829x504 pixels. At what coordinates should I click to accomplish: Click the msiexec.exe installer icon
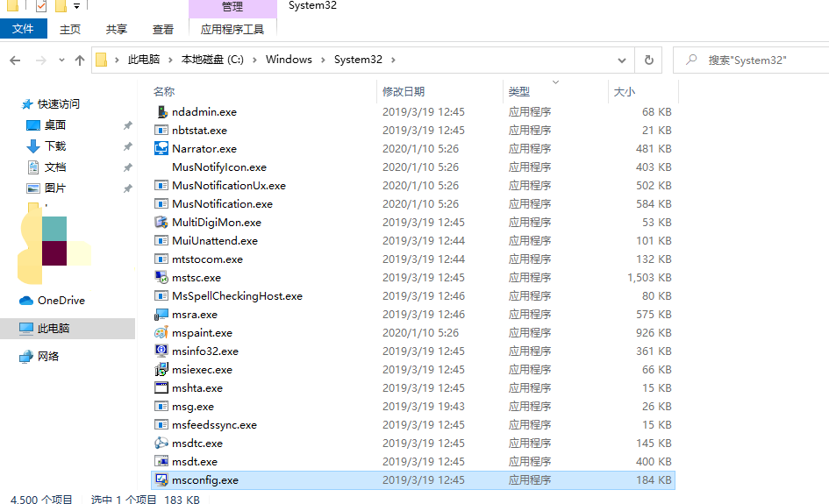click(161, 369)
